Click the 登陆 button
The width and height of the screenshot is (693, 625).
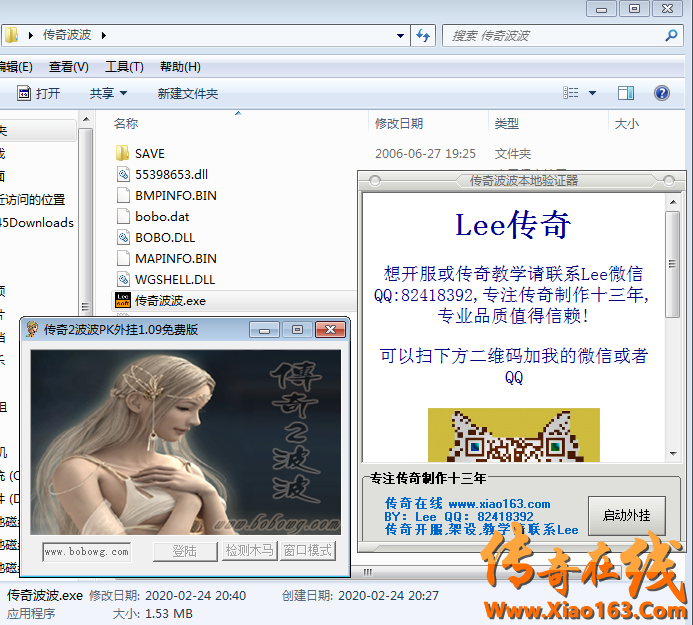click(185, 551)
